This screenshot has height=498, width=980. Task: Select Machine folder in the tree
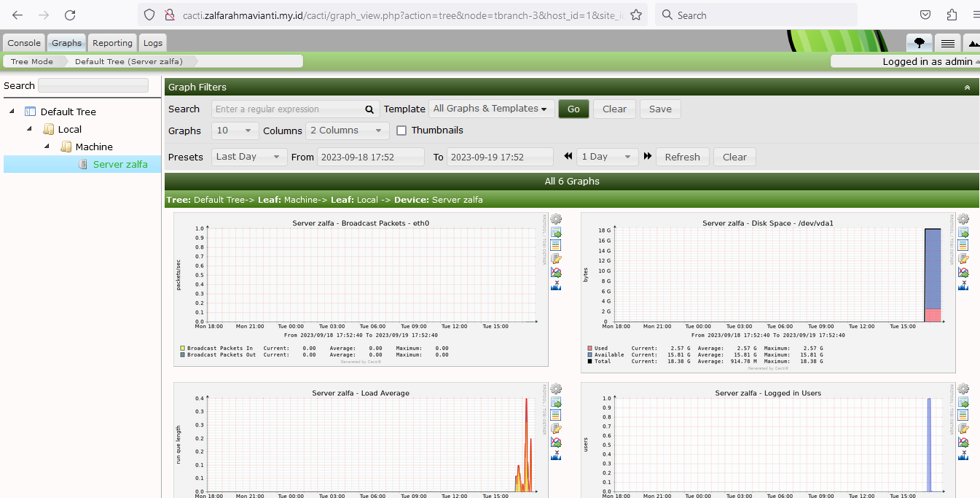tap(94, 147)
